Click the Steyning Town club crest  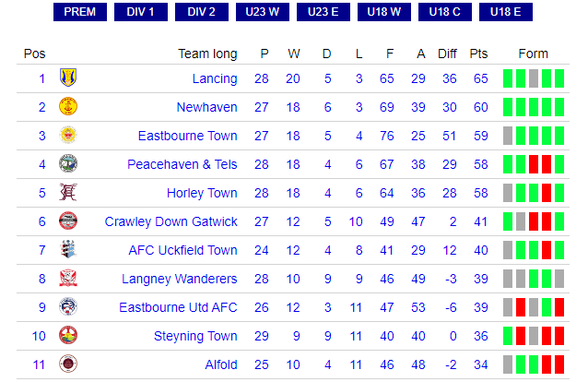coord(68,335)
